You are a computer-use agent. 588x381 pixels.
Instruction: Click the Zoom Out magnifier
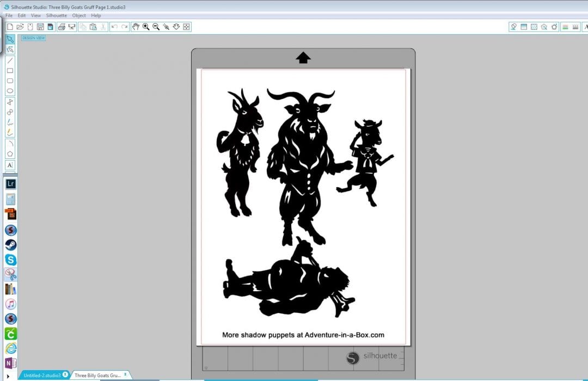click(x=156, y=27)
